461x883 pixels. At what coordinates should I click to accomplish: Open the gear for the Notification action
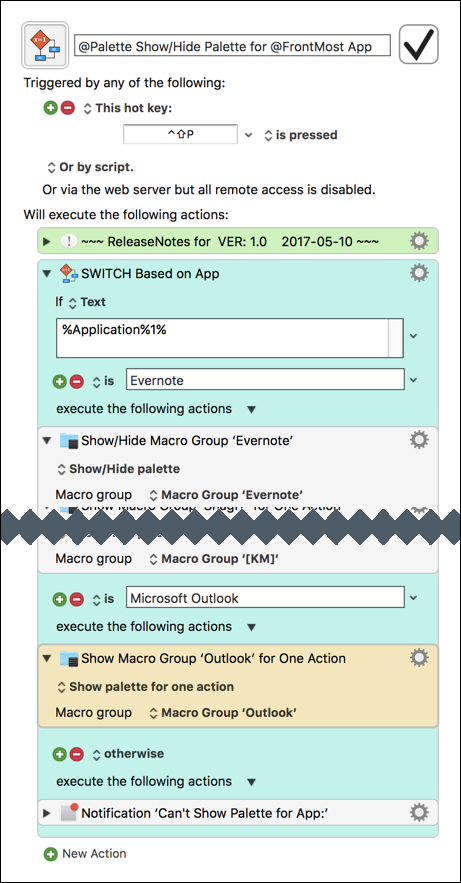[419, 812]
